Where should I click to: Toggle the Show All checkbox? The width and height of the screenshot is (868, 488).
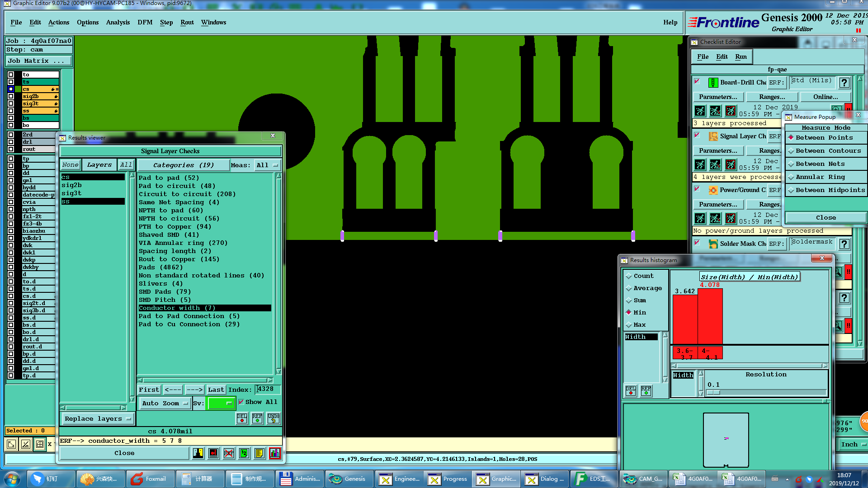click(x=241, y=402)
